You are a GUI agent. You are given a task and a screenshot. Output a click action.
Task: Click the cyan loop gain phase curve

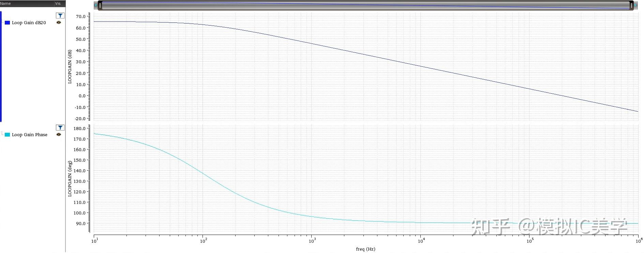point(203,174)
